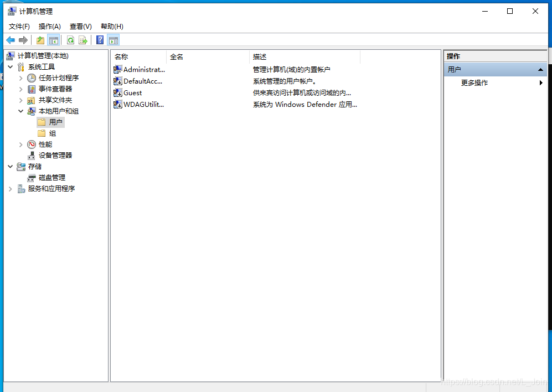The image size is (552, 392).
Task: Click description 管理计算机(域)的内置帐户
Action: (x=291, y=69)
